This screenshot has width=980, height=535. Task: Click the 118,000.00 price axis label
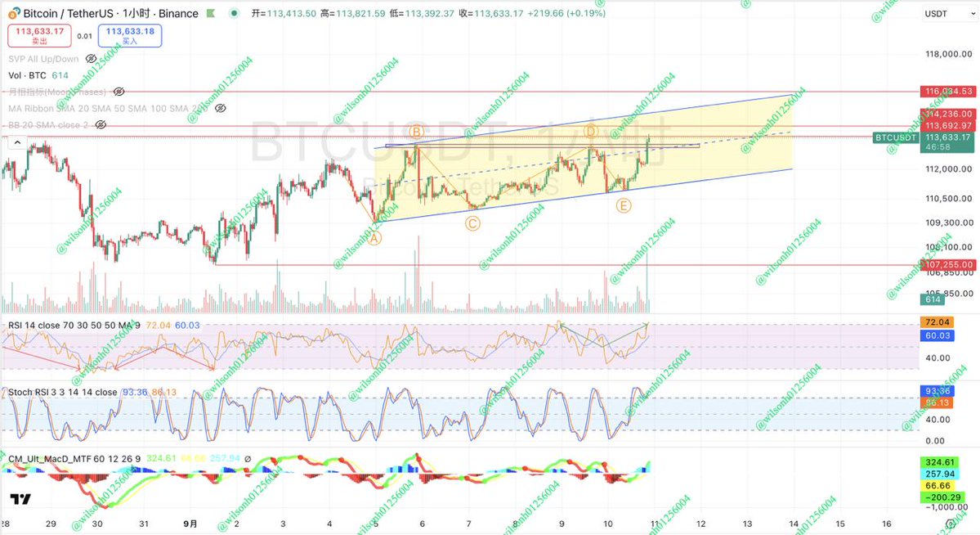click(948, 55)
